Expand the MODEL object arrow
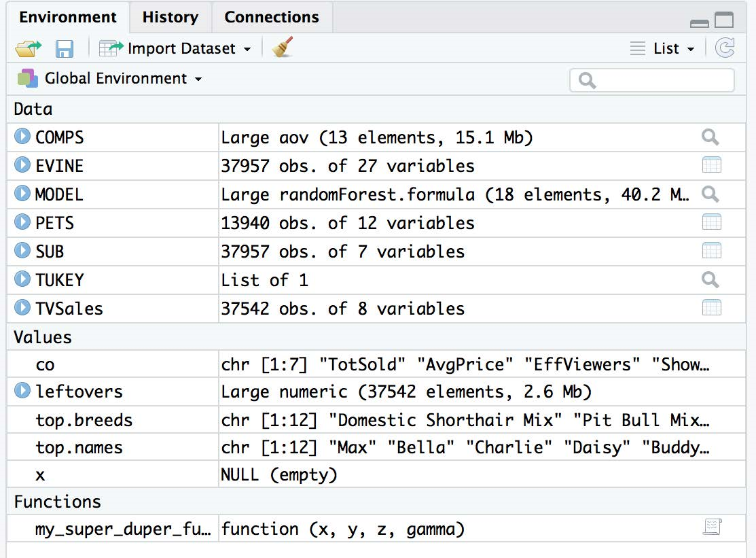Image resolution: width=756 pixels, height=558 pixels. click(22, 194)
